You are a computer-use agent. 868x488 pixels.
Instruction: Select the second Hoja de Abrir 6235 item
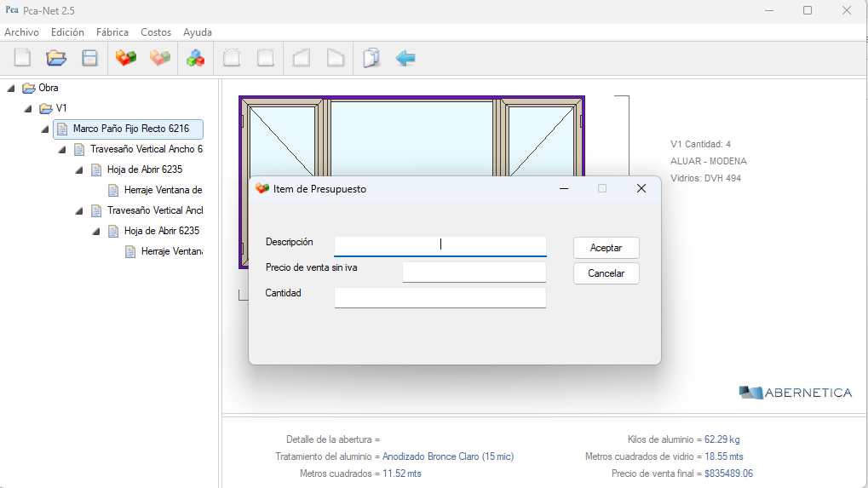(x=162, y=231)
